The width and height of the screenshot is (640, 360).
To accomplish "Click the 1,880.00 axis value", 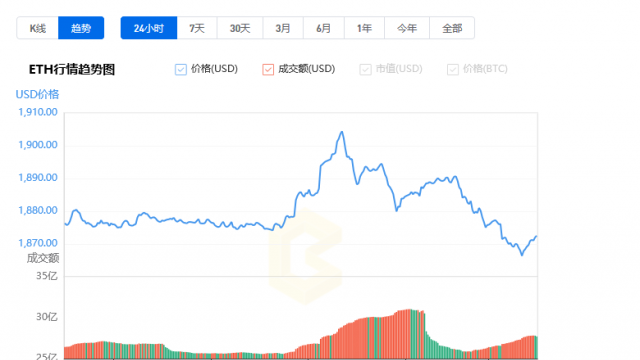I will point(38,210).
